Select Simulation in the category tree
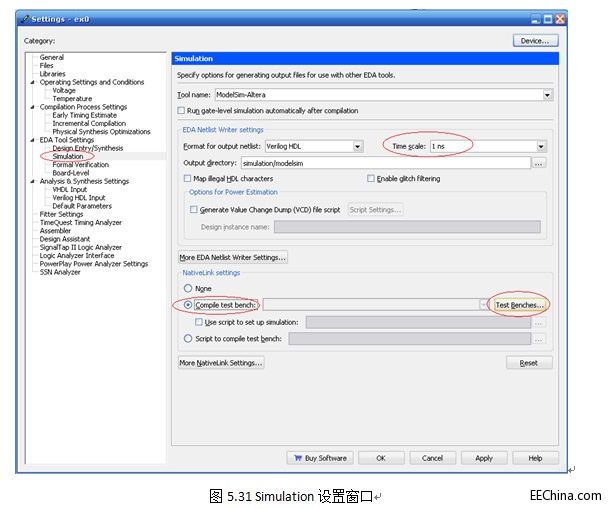This screenshot has height=509, width=608. pos(68,156)
